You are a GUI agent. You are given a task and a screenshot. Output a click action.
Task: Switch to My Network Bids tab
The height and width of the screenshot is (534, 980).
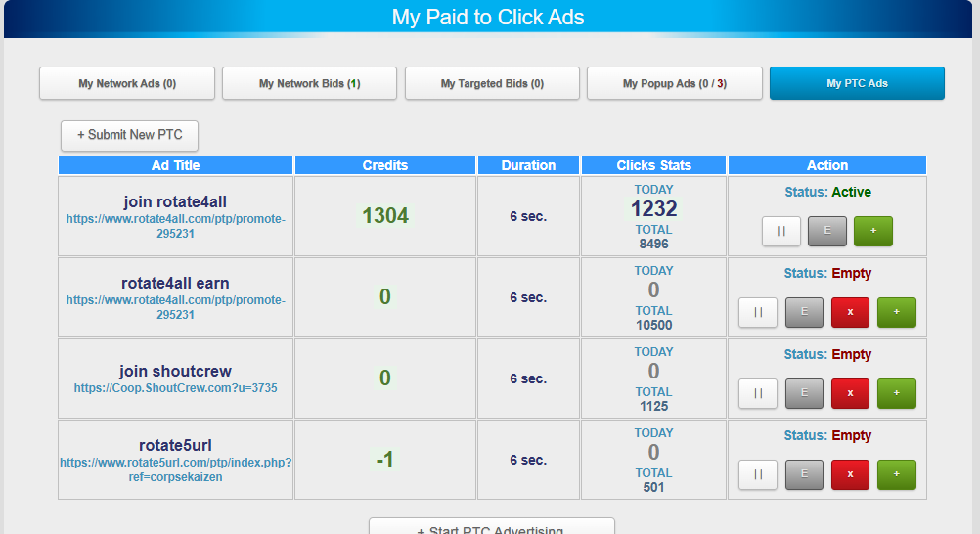tap(309, 83)
